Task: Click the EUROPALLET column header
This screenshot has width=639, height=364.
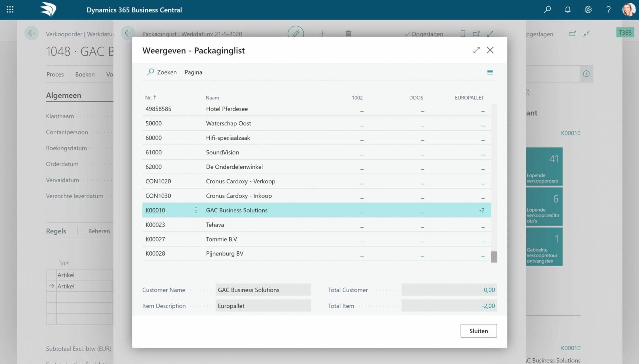Action: tap(469, 98)
